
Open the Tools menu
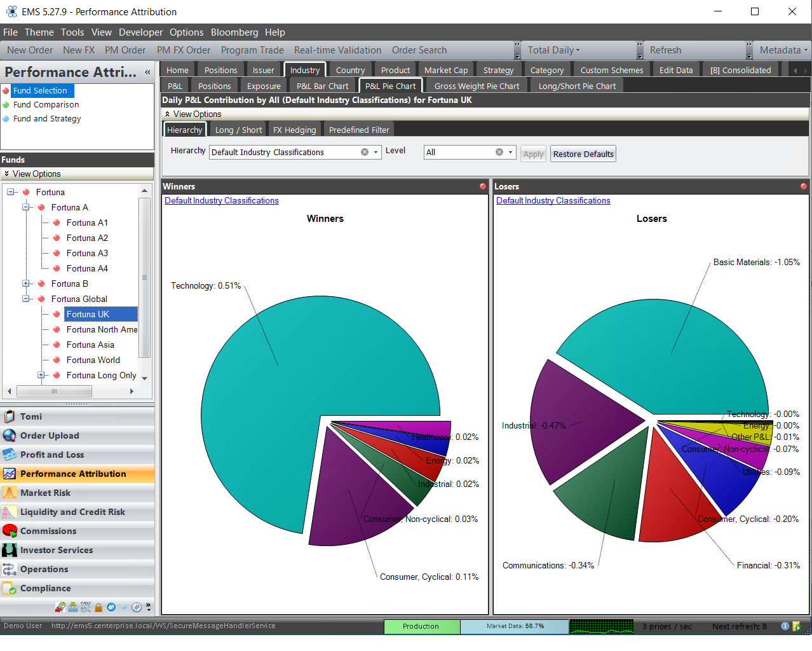(72, 32)
